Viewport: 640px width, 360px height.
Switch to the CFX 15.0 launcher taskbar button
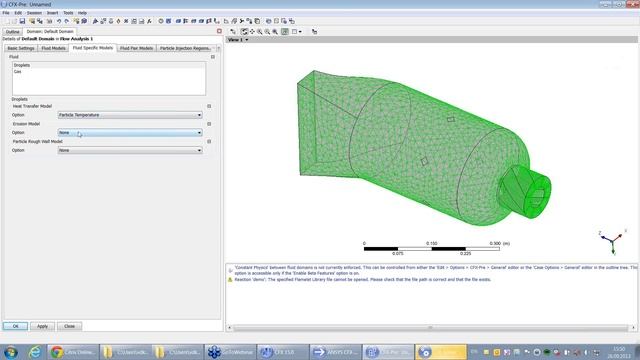click(x=282, y=351)
